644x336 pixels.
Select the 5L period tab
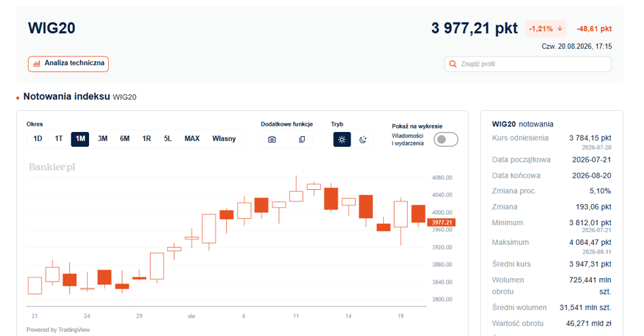168,139
